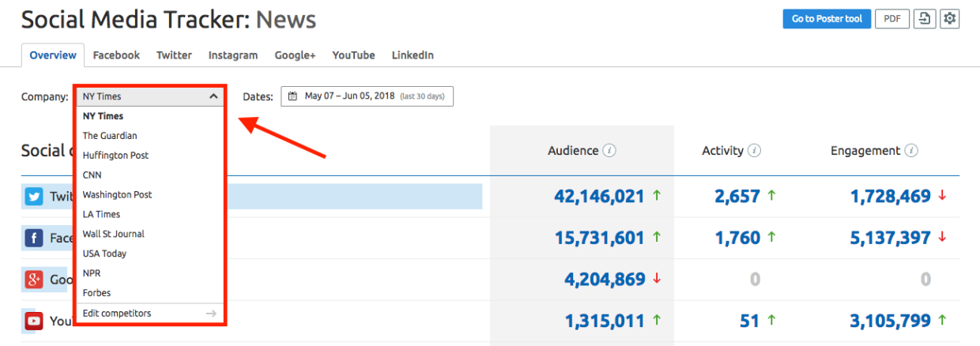The height and width of the screenshot is (346, 980).
Task: Click the Google+ icon in list
Action: 33,279
